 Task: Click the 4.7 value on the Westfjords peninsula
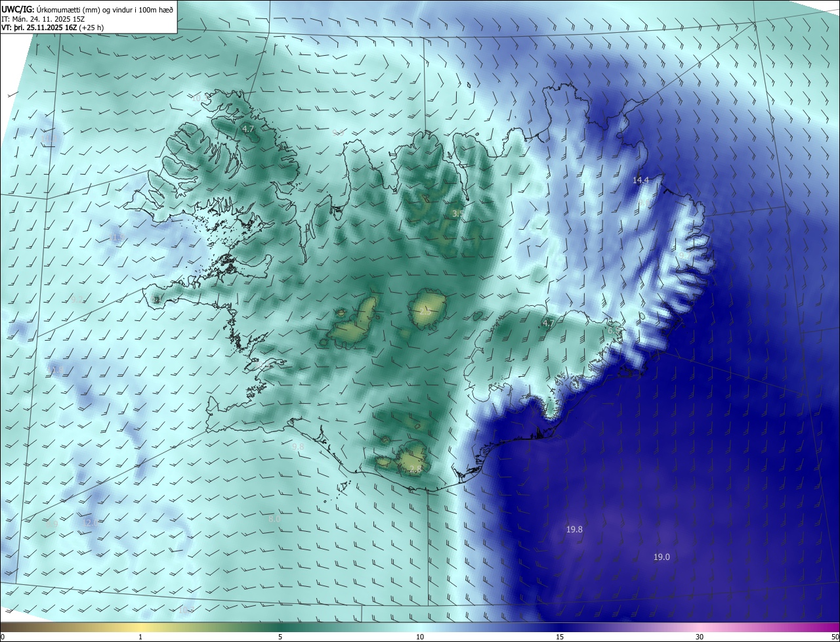[x=248, y=129]
